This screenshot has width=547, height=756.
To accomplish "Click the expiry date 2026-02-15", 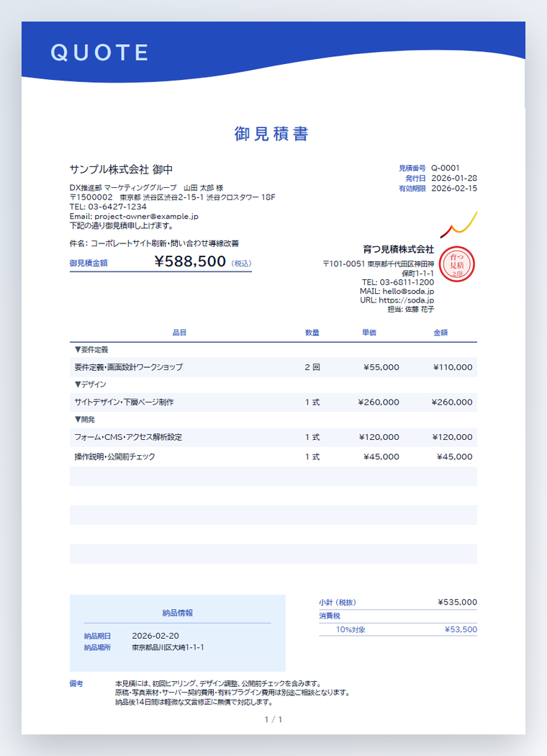I will pos(454,188).
